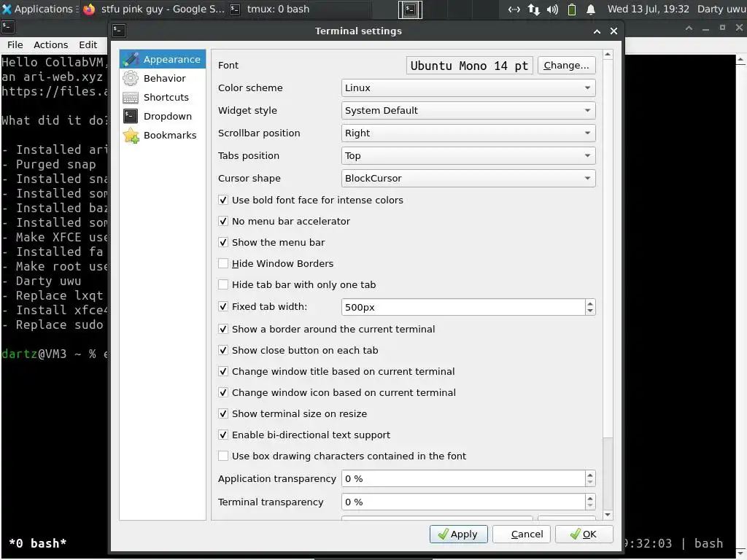
Task: Toggle Use bold font face for intense colors
Action: point(223,200)
